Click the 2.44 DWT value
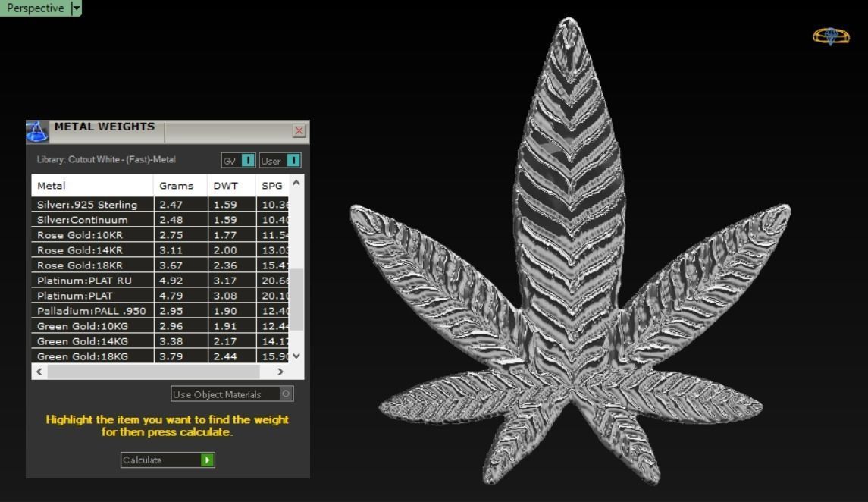This screenshot has width=868, height=502. coord(225,356)
